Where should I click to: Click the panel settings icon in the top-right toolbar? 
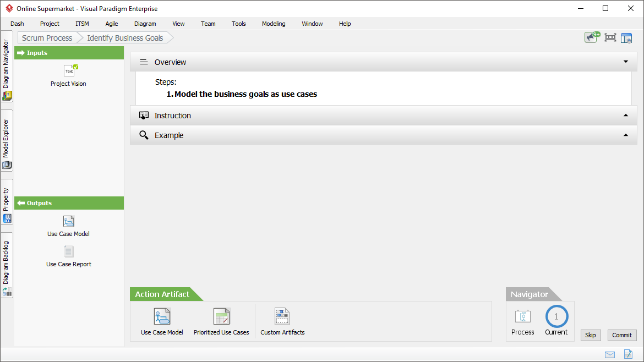(x=626, y=38)
